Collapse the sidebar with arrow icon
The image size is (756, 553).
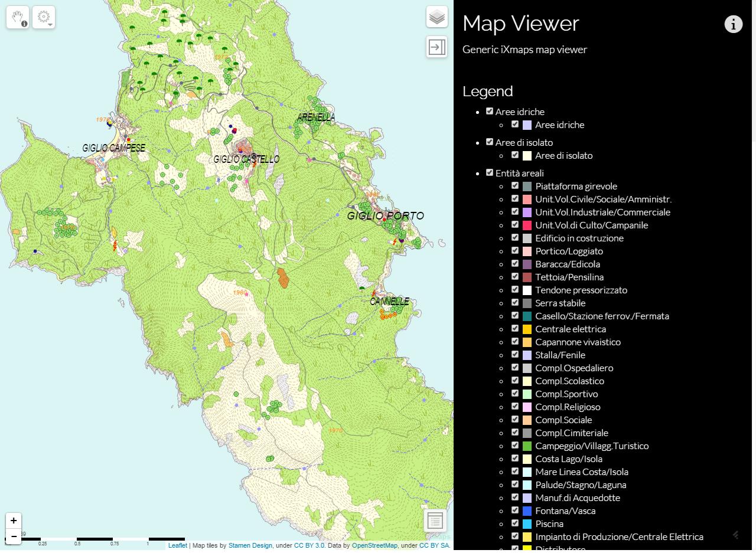(x=437, y=47)
